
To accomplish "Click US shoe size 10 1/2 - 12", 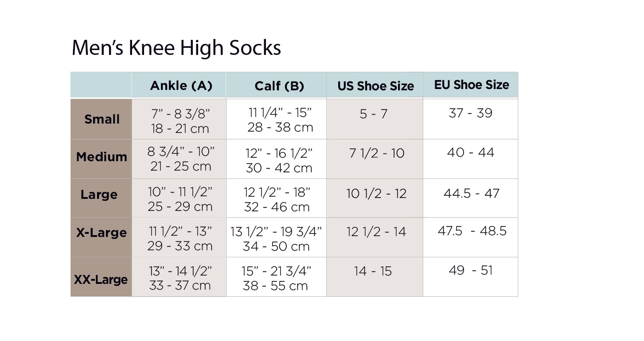I will point(376,194).
